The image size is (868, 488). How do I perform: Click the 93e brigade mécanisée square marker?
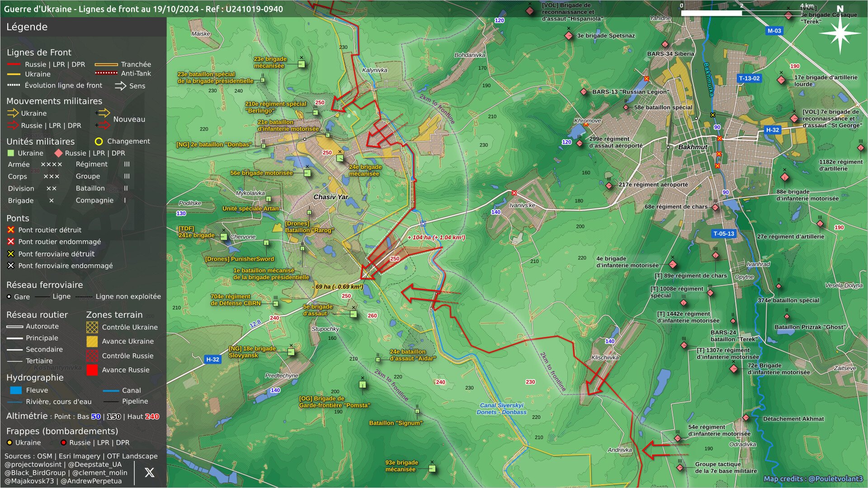[432, 469]
